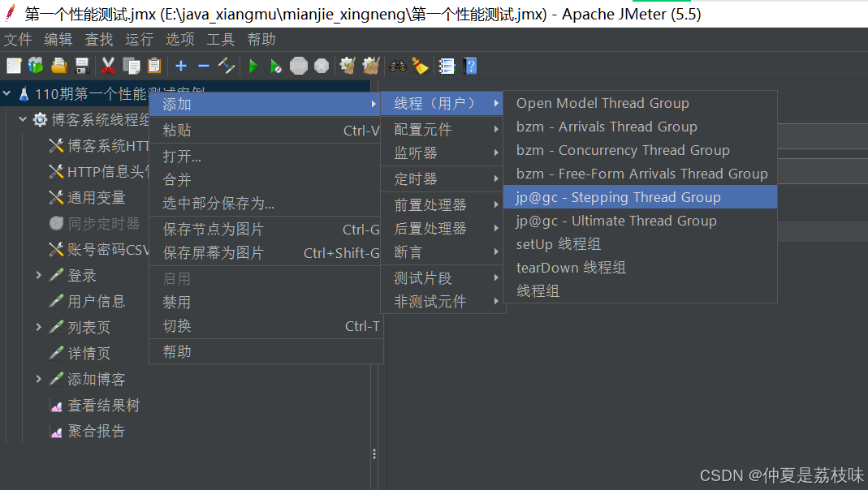Viewport: 868px width, 490px height.
Task: Choose bzm - Free-Form Arrivals Thread Group
Action: point(641,174)
